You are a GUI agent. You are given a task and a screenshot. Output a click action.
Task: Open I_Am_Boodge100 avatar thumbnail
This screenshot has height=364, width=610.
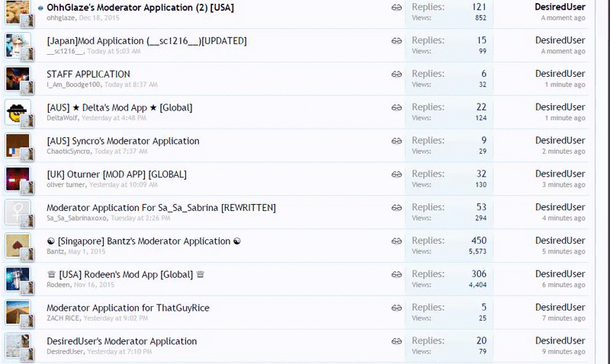tap(18, 79)
